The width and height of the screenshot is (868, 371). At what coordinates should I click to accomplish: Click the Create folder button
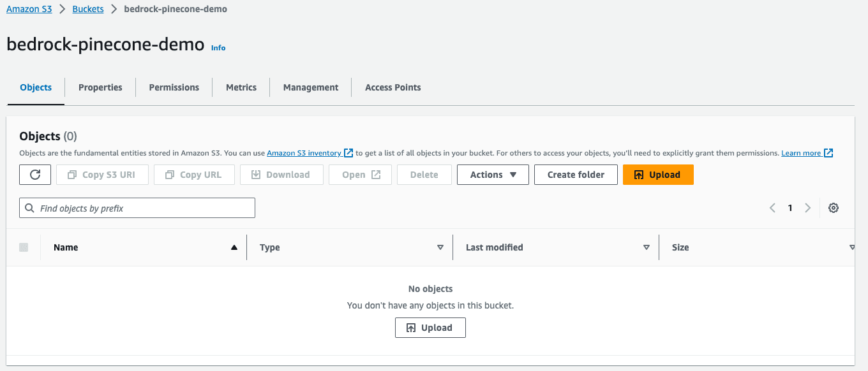[x=576, y=175]
